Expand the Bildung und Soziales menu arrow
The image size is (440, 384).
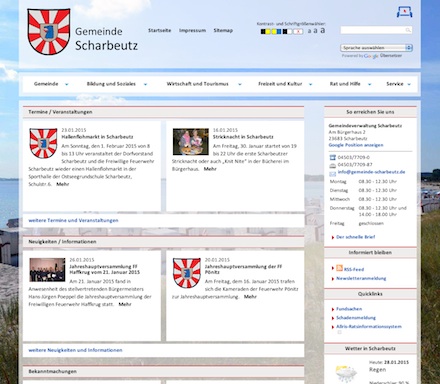(145, 84)
